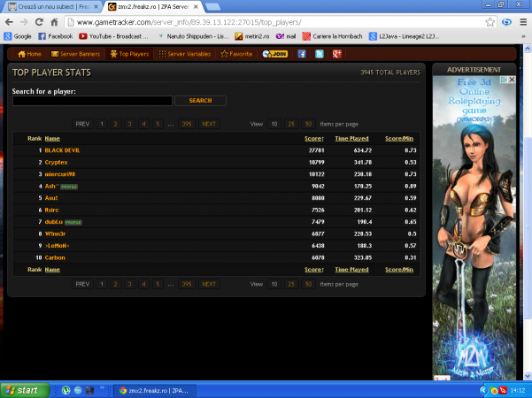Open player BLACK DEVIL
Screen dimensions: 532x398
pyautogui.click(x=62, y=150)
